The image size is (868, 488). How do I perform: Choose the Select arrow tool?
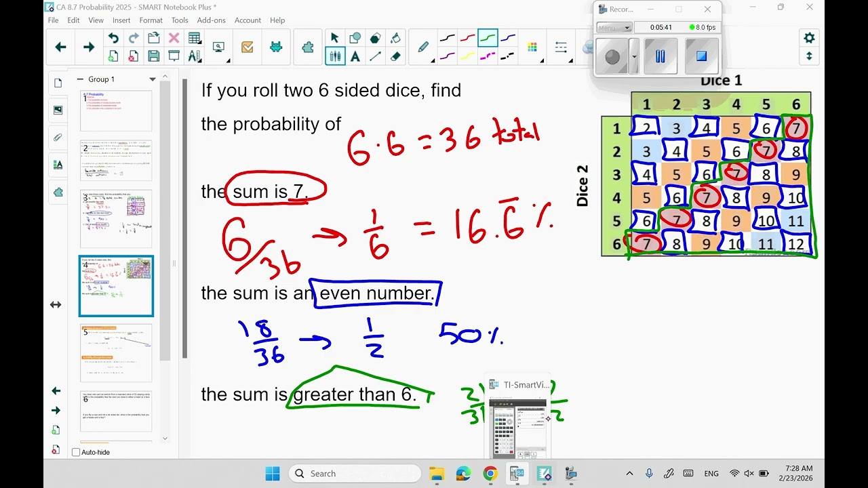click(x=335, y=38)
